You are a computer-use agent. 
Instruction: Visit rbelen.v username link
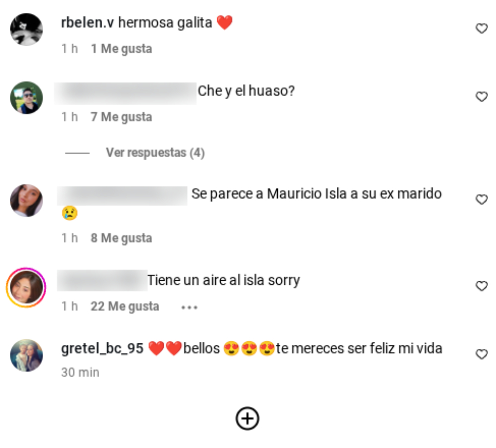pyautogui.click(x=87, y=22)
